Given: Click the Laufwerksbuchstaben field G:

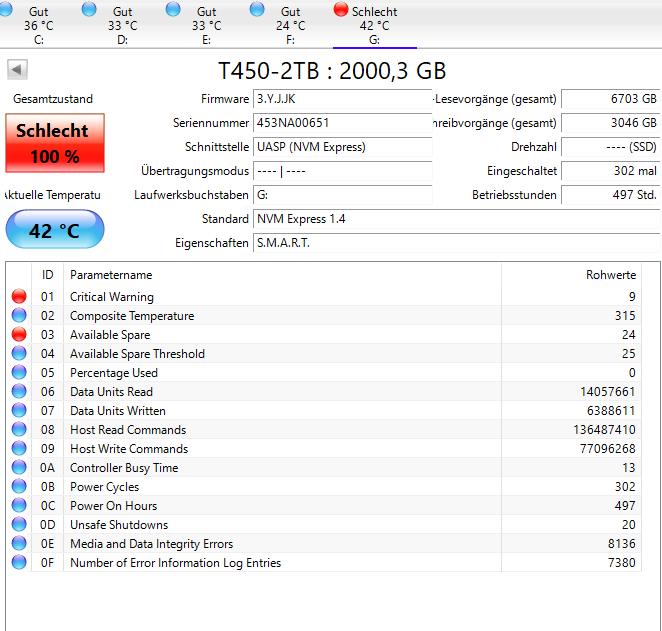Looking at the screenshot, I should 342,195.
